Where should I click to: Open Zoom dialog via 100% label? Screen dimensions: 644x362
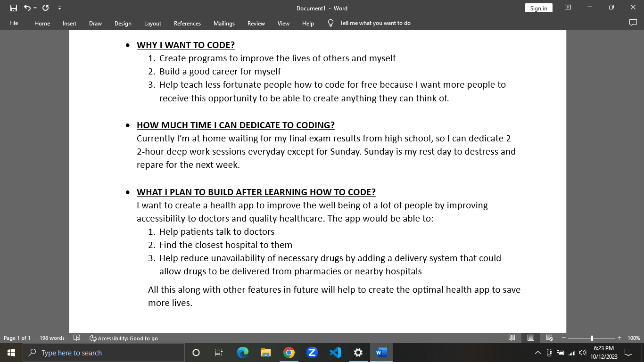pyautogui.click(x=634, y=338)
